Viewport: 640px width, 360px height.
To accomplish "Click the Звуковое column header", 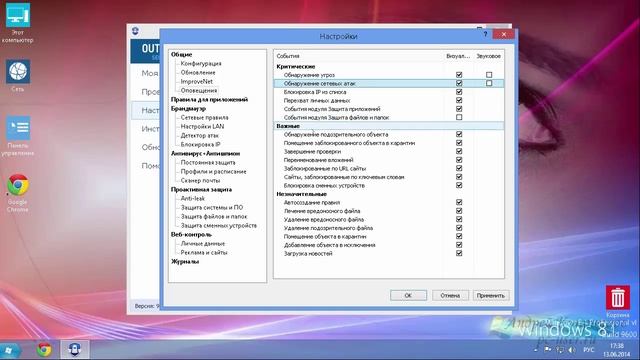I will (x=489, y=56).
